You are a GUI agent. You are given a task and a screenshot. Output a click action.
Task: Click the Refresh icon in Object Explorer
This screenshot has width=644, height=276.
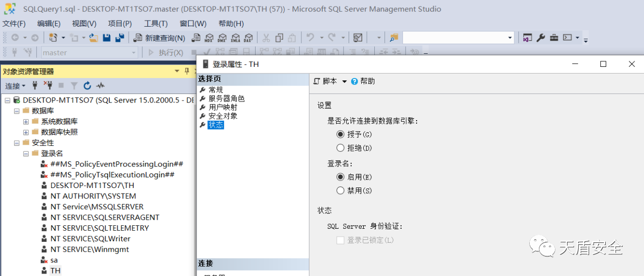coord(87,86)
